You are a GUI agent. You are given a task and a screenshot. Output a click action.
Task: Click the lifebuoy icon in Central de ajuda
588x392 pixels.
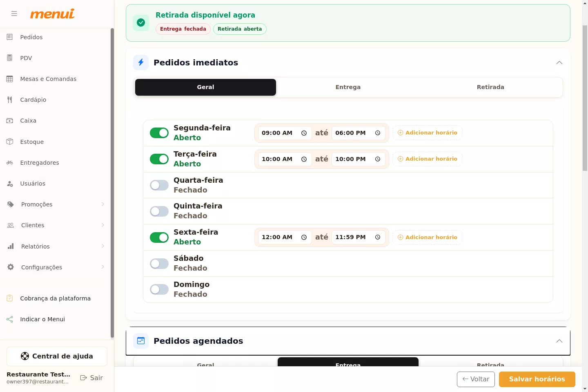click(25, 356)
